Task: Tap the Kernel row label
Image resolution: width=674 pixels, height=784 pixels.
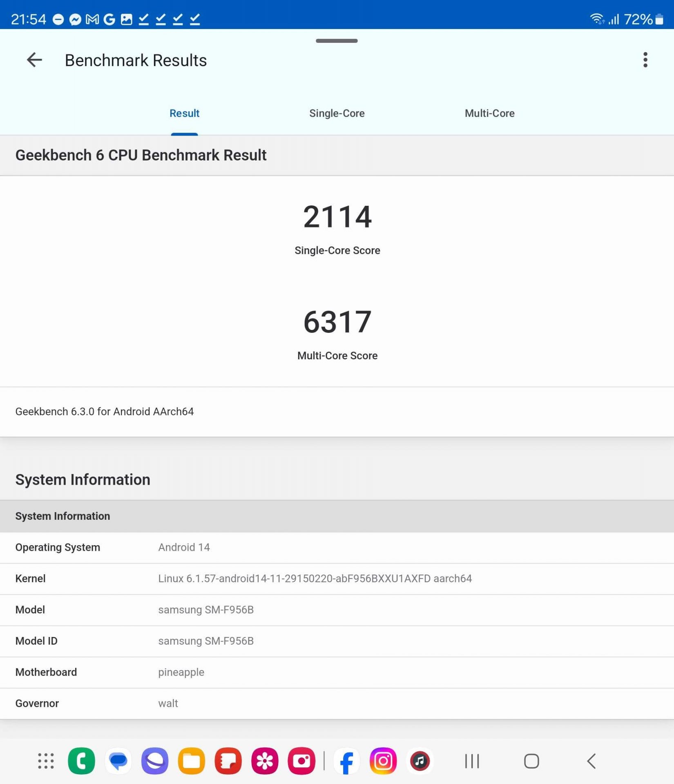Action: tap(30, 578)
